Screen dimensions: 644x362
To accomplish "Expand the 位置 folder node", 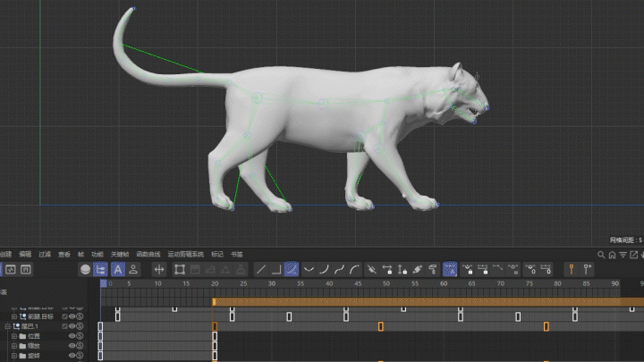I will click(14, 336).
